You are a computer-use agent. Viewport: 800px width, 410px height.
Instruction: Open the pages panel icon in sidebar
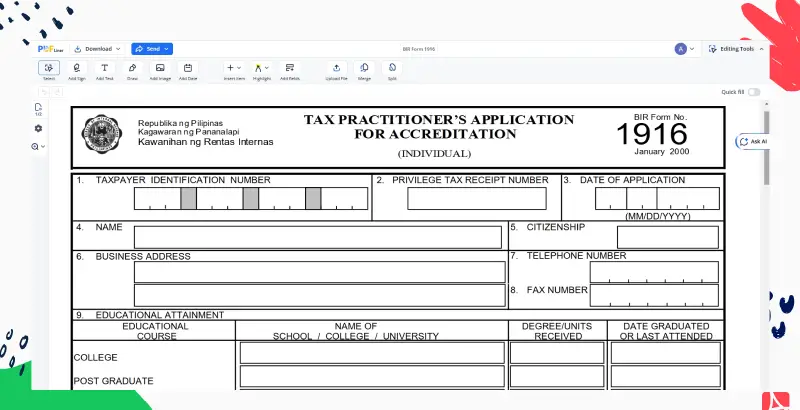pyautogui.click(x=38, y=109)
